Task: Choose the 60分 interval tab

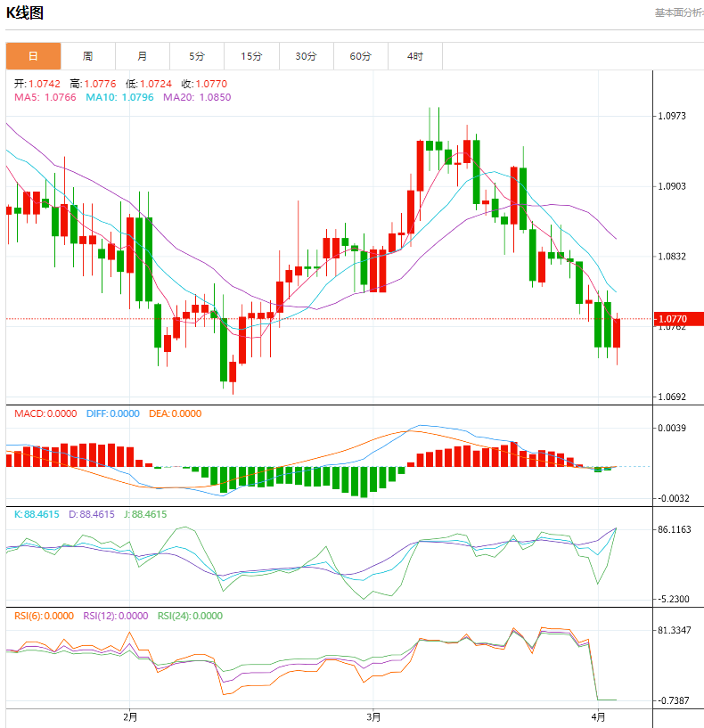Action: pyautogui.click(x=360, y=56)
